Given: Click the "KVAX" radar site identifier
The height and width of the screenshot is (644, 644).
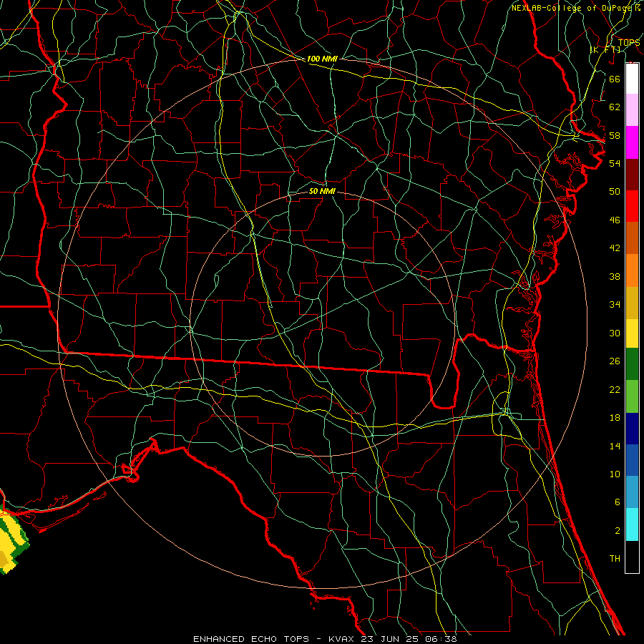Looking at the screenshot, I should [343, 639].
